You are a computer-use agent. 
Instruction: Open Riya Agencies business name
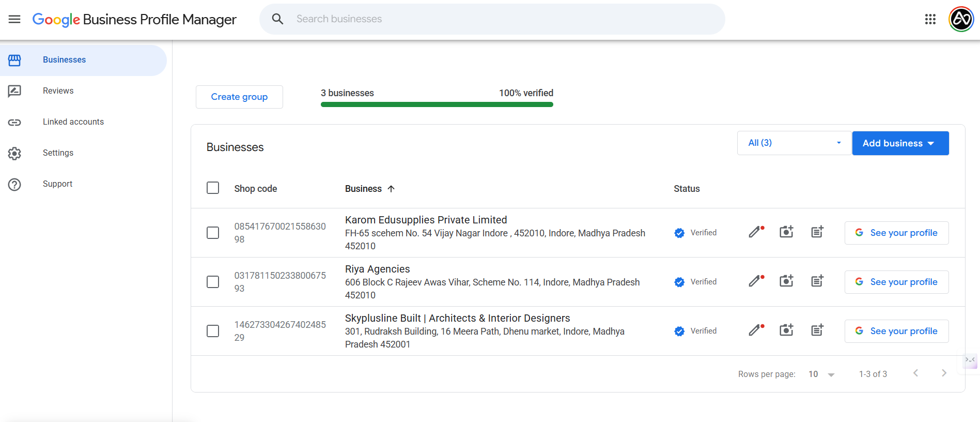point(377,269)
